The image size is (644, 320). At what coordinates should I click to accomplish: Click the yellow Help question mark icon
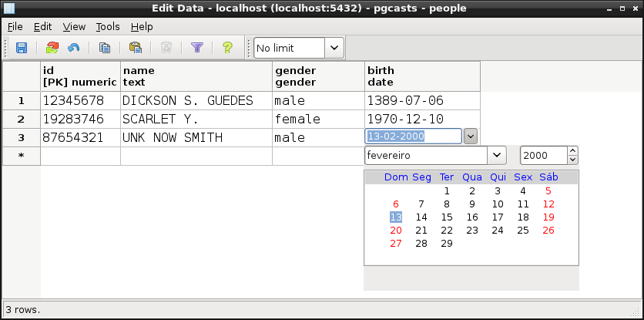point(227,48)
